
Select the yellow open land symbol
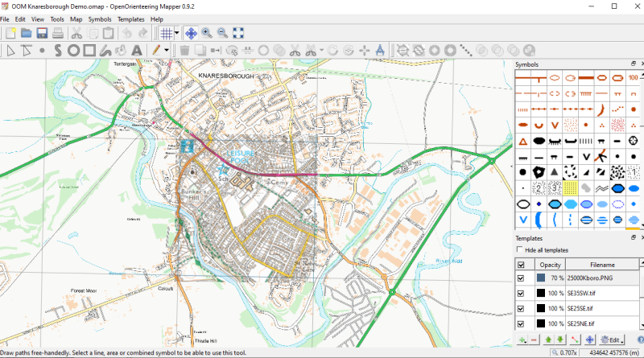[570, 188]
